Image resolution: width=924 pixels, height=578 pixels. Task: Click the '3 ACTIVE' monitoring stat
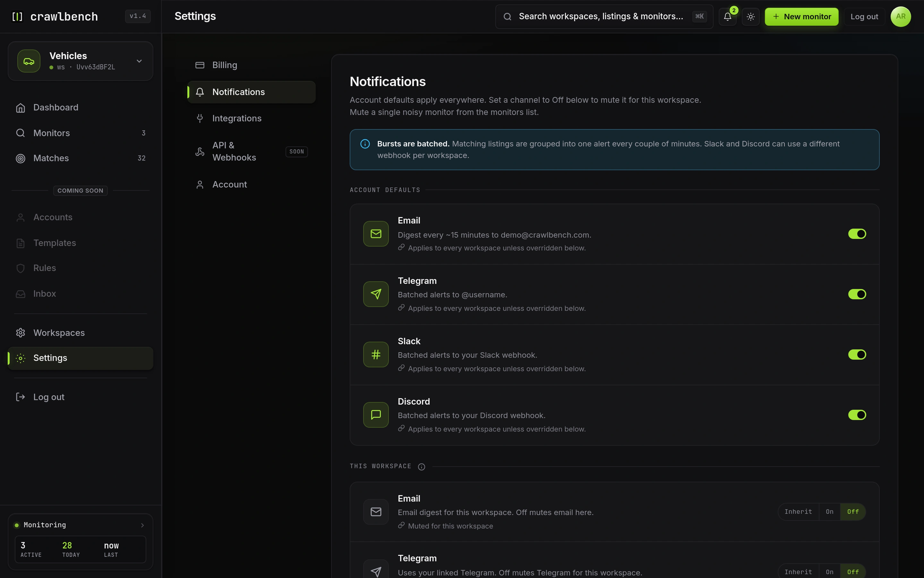tap(31, 549)
